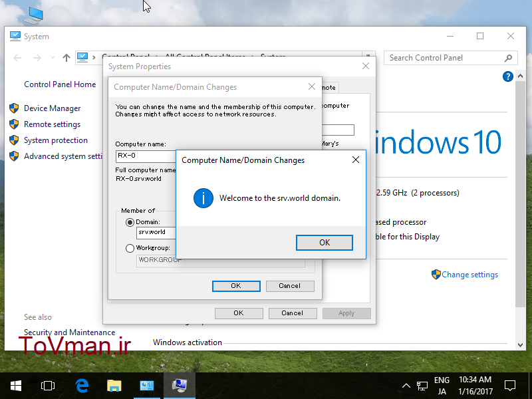The image size is (532, 399).
Task: Click the Remote tab in System Properties
Action: [x=330, y=88]
